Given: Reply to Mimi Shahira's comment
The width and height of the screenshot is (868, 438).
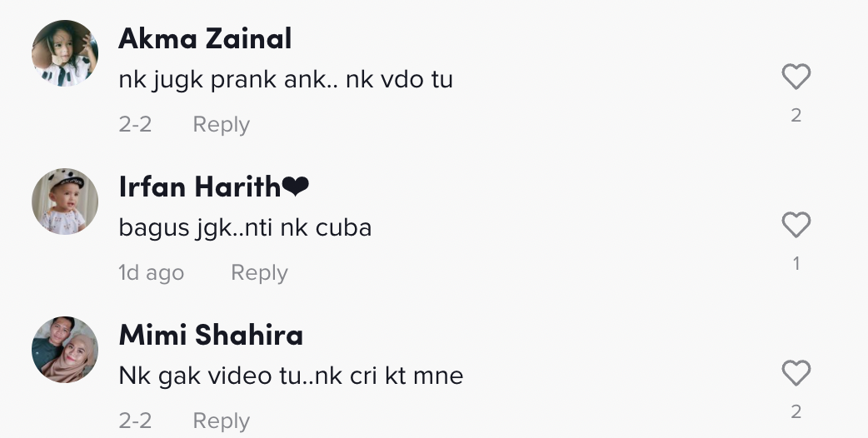Looking at the screenshot, I should (x=222, y=421).
